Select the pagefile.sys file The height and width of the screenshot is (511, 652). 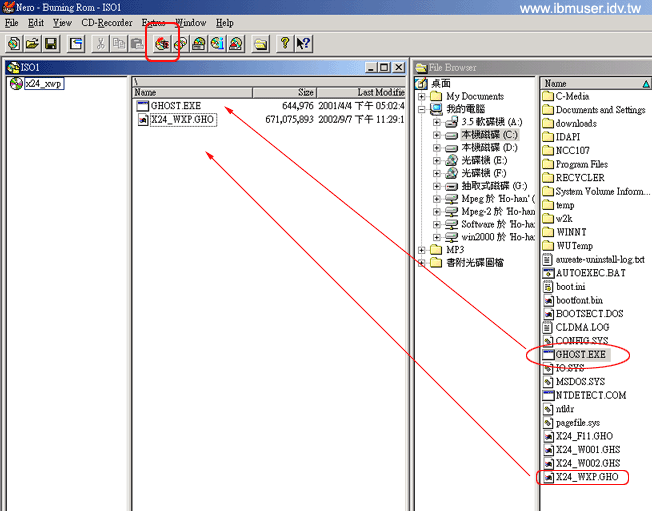(x=578, y=423)
